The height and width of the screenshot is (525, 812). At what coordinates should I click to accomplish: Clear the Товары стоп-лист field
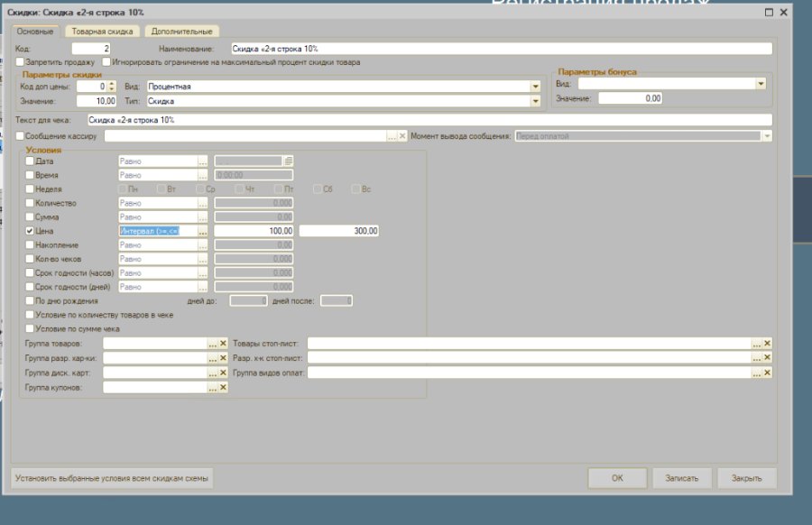tap(767, 344)
